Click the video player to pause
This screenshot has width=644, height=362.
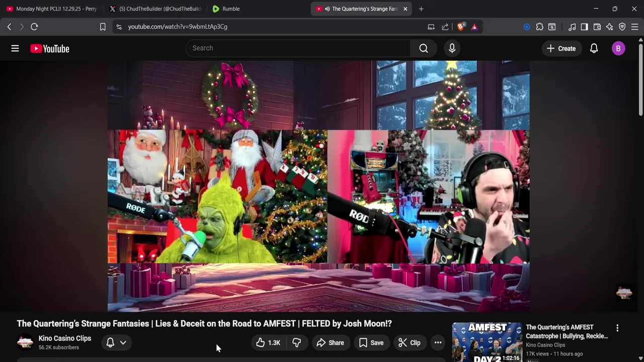(318, 186)
